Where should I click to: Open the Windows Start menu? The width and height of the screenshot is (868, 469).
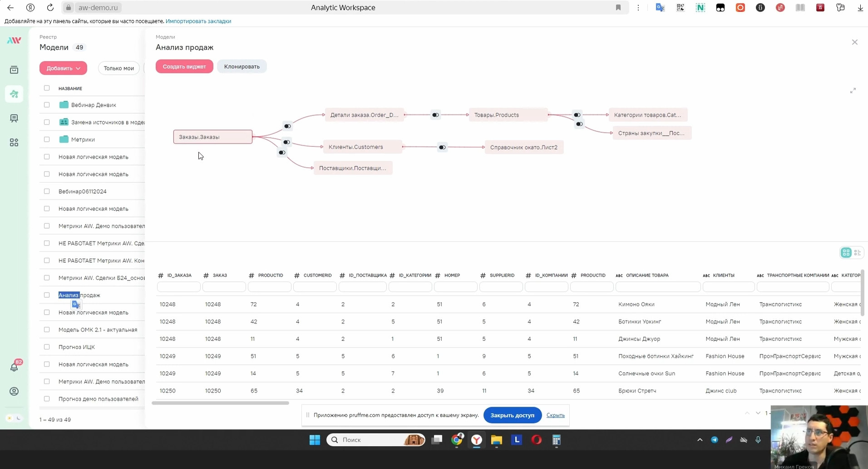(x=315, y=440)
